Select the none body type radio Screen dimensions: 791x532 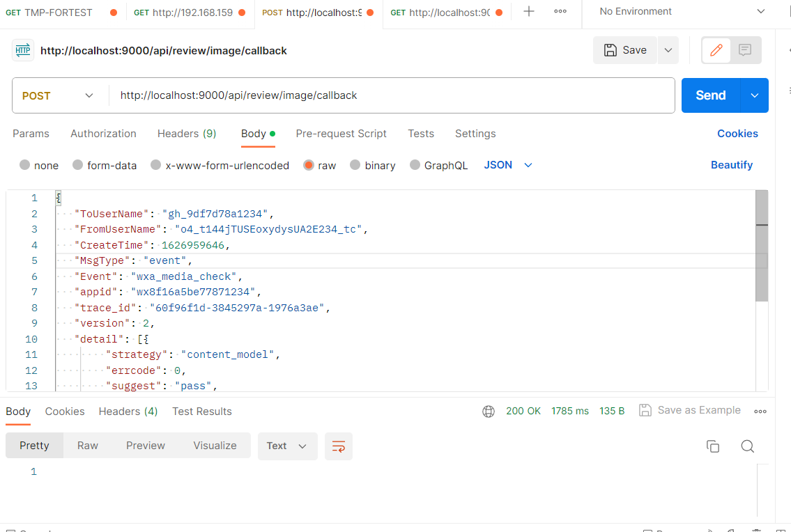tap(25, 165)
